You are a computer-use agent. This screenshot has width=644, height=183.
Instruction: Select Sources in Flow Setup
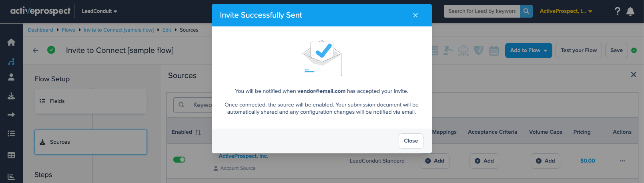click(90, 142)
